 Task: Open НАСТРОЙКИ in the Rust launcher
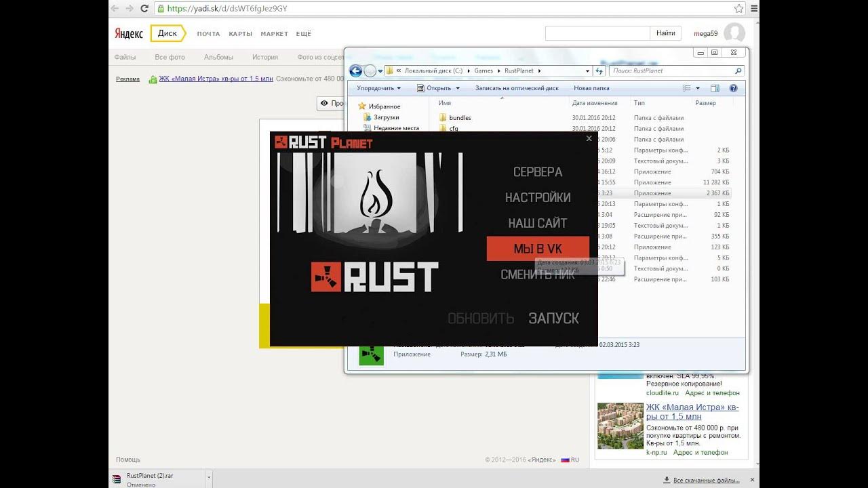coord(538,198)
